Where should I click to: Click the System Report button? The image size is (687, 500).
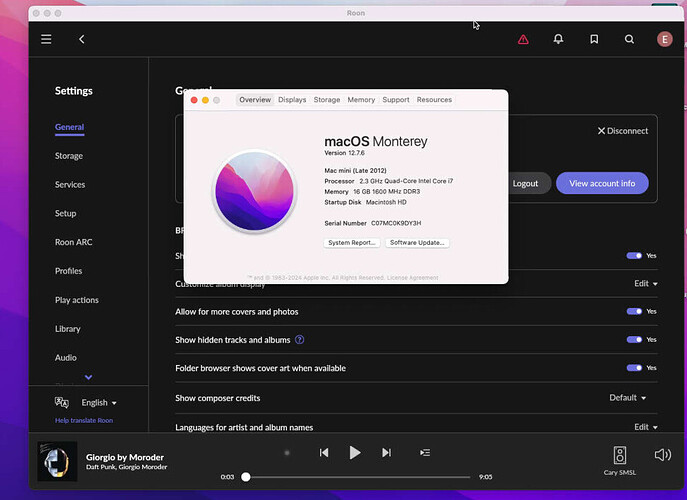pyautogui.click(x=352, y=243)
